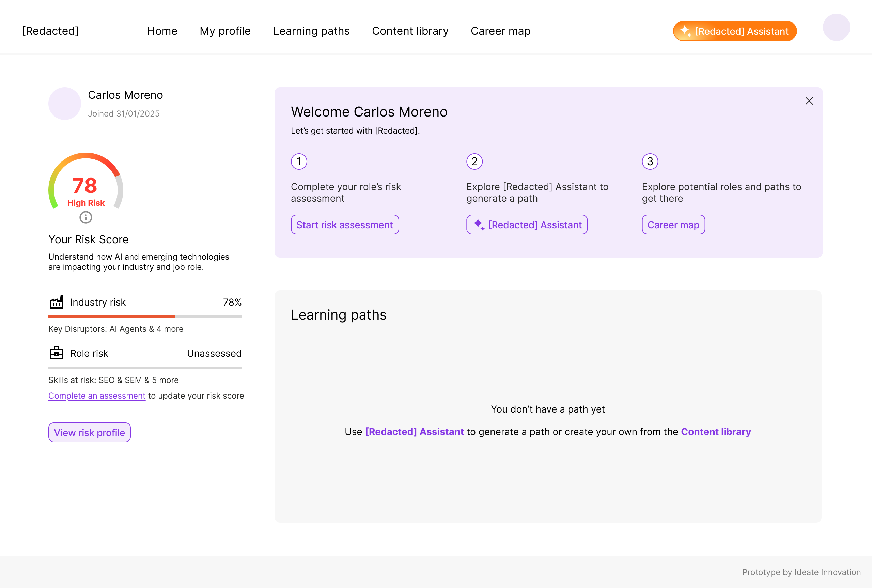Click the briefcase icon next to Role risk
The image size is (872, 588).
point(56,353)
